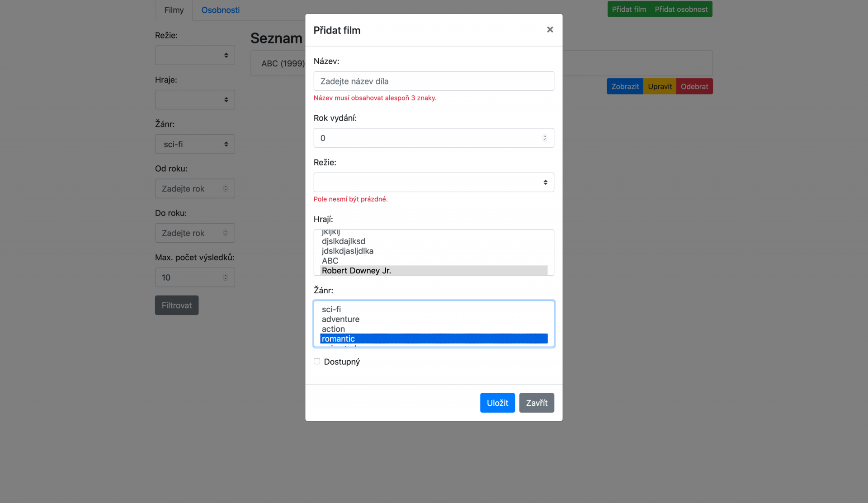Click the red Odebrat button
868x503 pixels.
coord(694,86)
